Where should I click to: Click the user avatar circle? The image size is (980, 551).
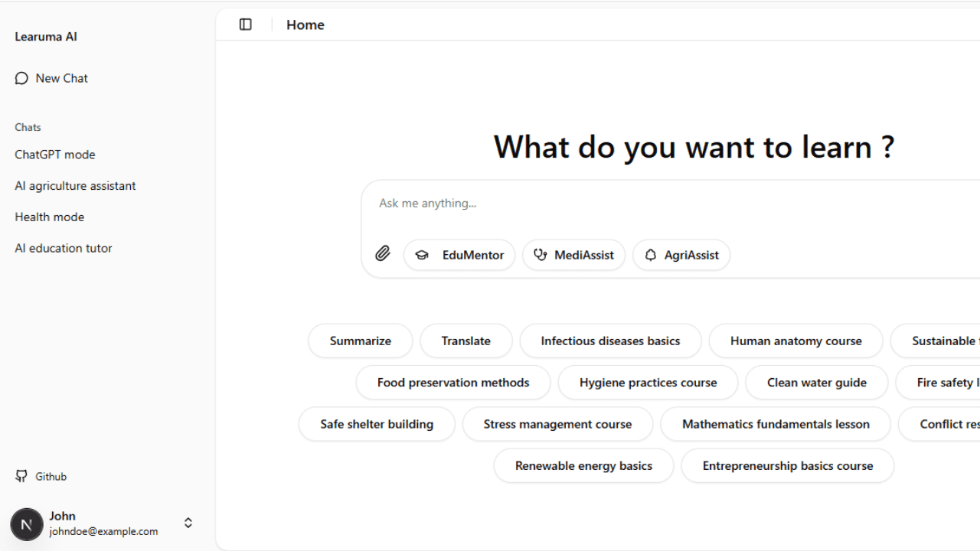pos(27,524)
